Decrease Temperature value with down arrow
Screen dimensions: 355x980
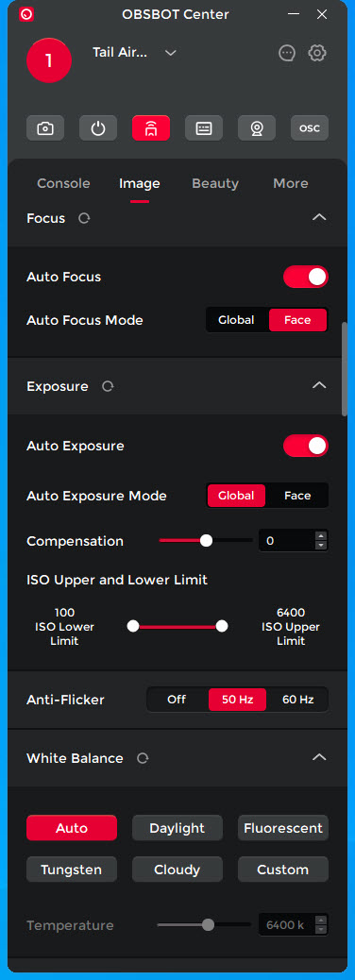tap(321, 929)
